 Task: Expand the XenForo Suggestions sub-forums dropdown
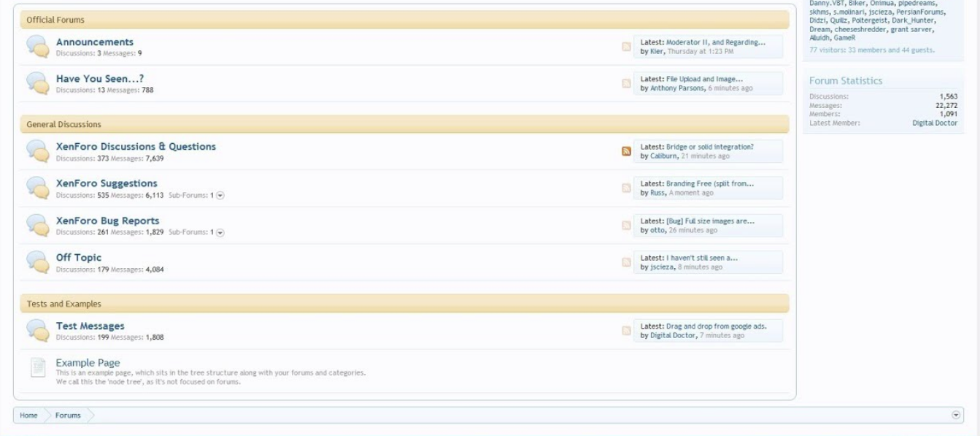tap(220, 195)
